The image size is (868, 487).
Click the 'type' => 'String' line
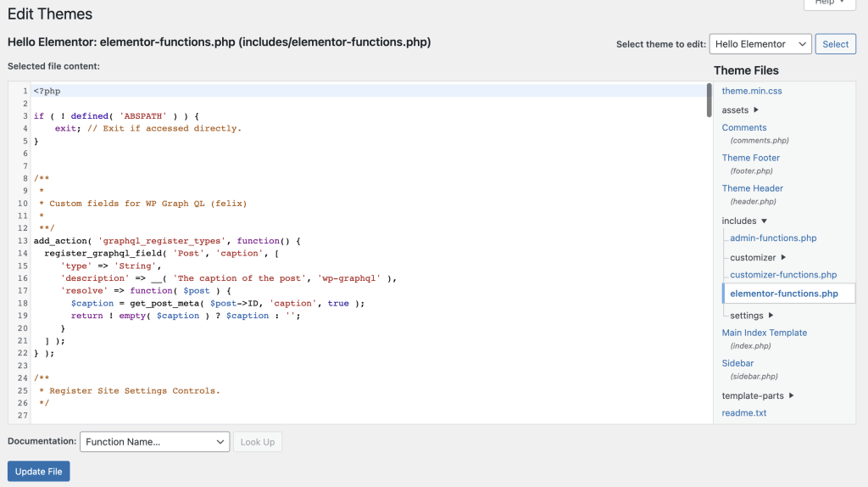pyautogui.click(x=111, y=266)
